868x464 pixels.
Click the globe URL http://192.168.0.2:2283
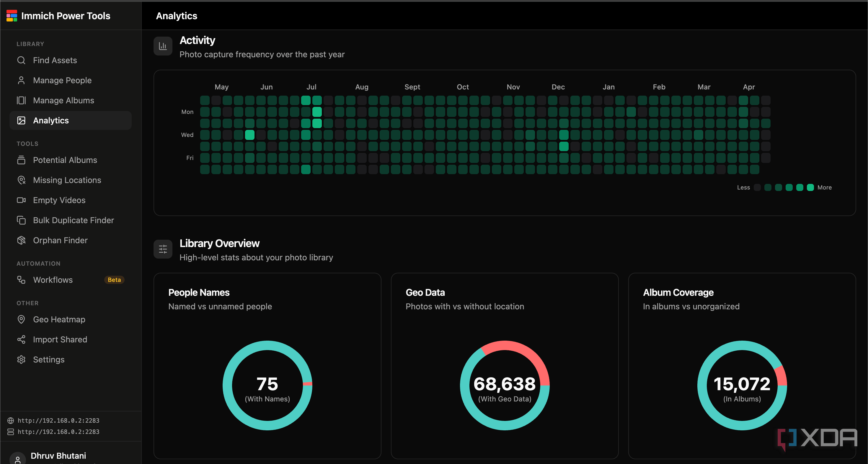[x=58, y=421]
